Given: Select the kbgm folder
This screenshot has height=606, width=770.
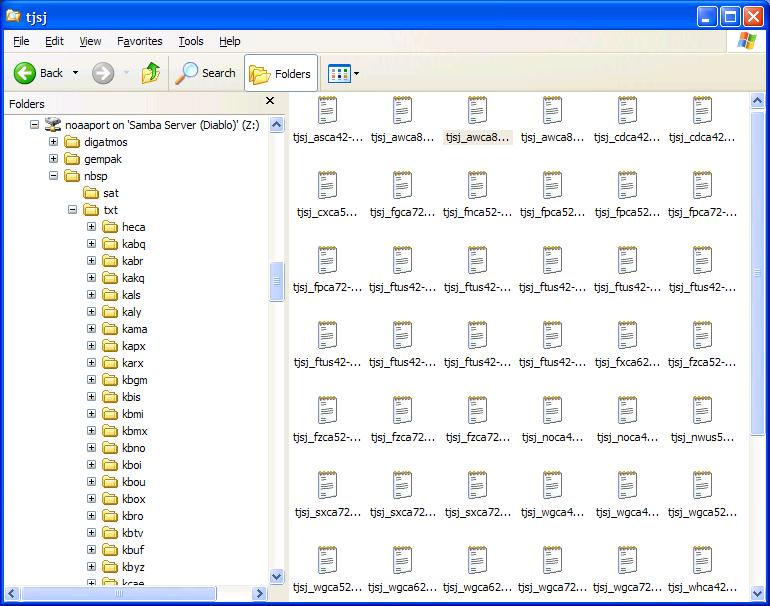Looking at the screenshot, I should (x=125, y=380).
